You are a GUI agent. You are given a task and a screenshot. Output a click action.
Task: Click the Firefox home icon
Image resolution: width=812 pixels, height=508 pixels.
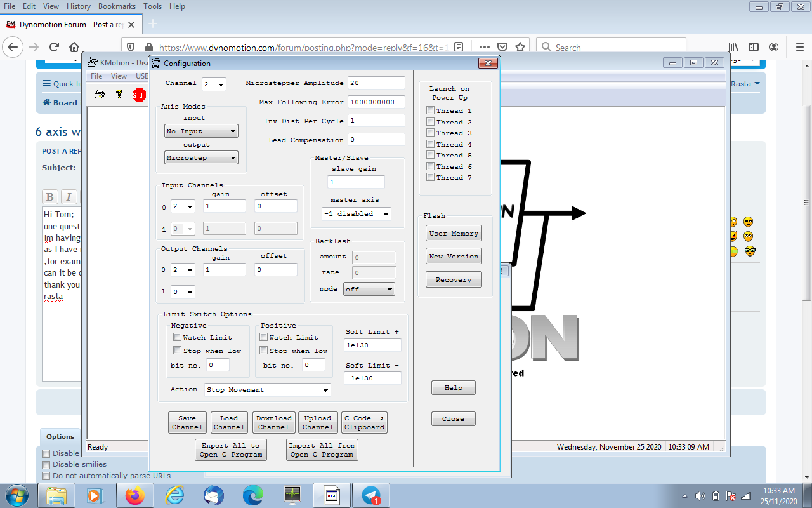pos(74,47)
